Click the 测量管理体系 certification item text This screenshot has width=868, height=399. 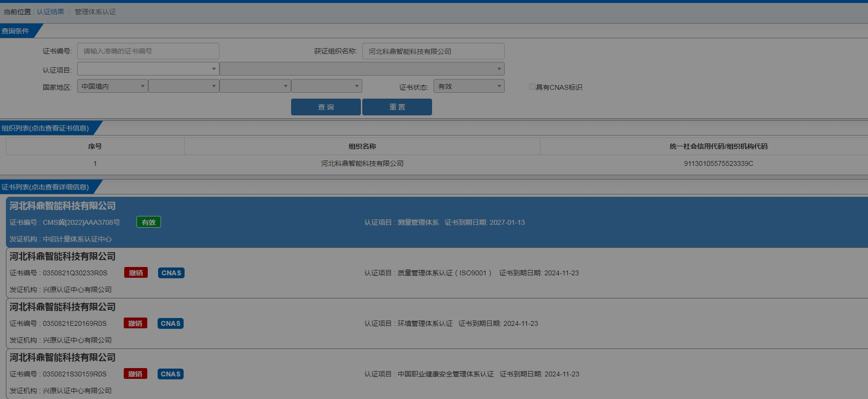[x=418, y=222]
